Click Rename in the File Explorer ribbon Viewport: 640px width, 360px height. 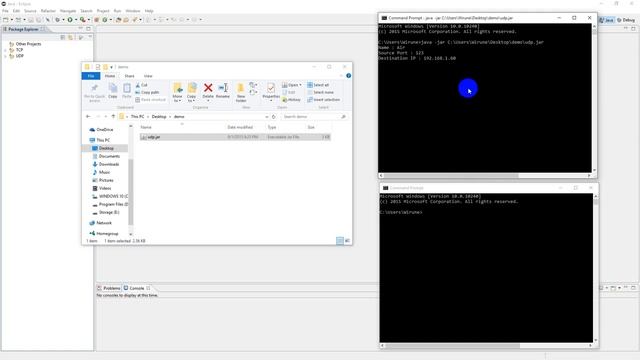[223, 91]
